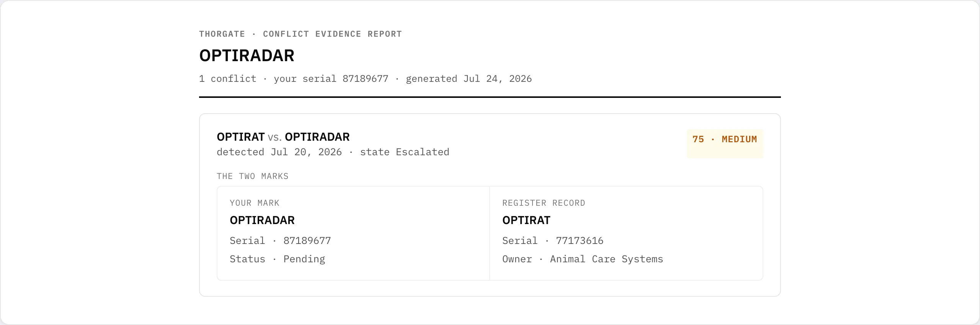The width and height of the screenshot is (980, 325).
Task: Select the YOUR MARK label
Action: tap(255, 203)
